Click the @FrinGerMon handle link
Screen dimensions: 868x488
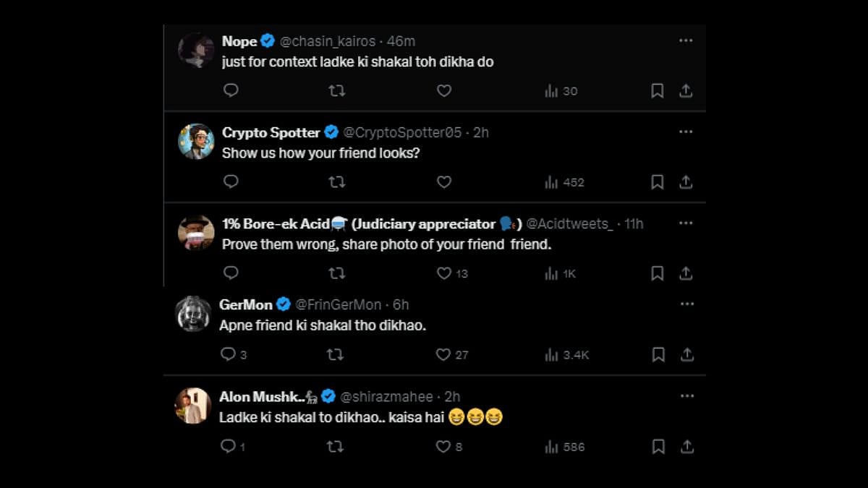339,304
